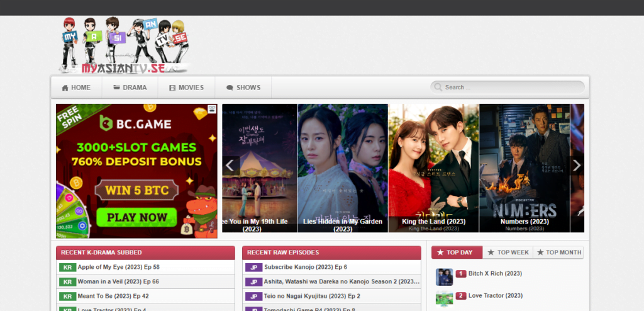
Task: Click the KR badge next to Woman in a Veil
Action: (x=67, y=282)
